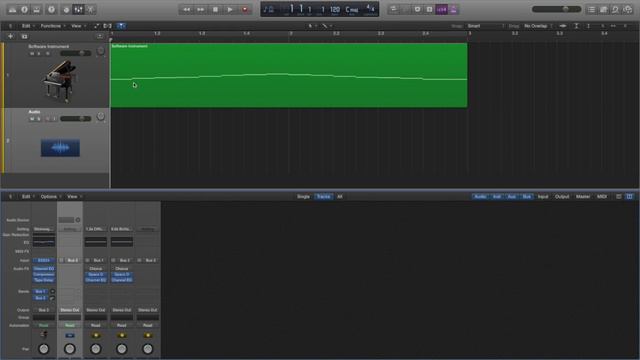Adjust Software Instrument track volume slider

tap(76, 53)
